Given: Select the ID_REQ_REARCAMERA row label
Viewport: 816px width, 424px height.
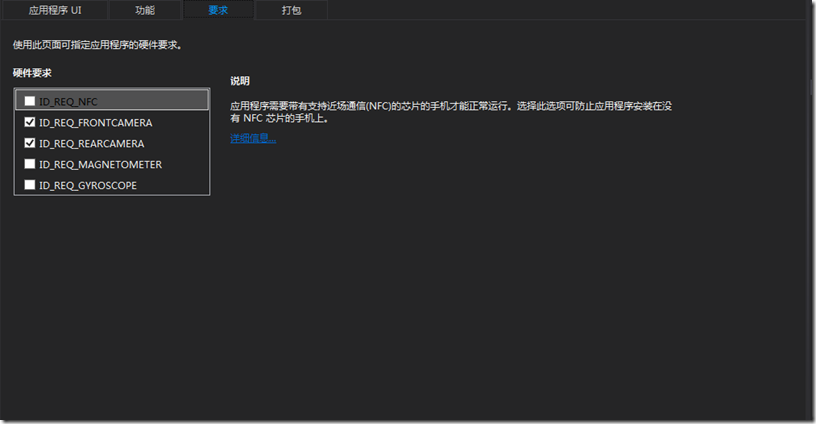Looking at the screenshot, I should [92, 144].
